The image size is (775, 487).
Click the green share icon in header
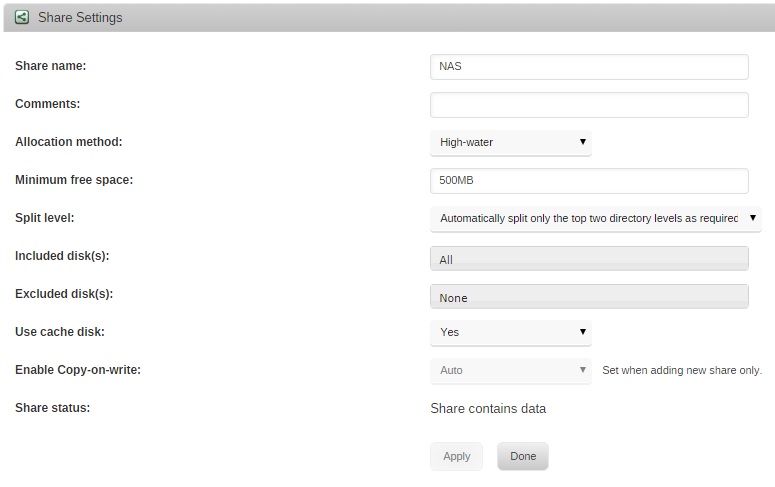[22, 17]
